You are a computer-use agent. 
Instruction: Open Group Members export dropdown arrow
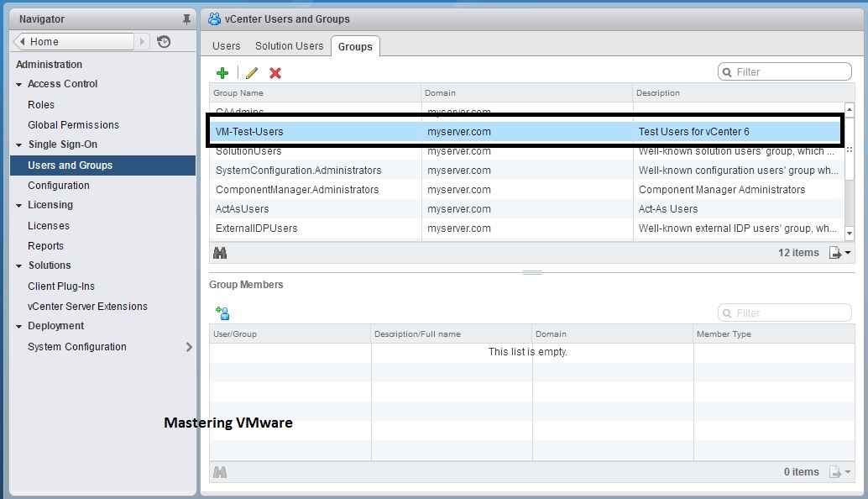(848, 472)
